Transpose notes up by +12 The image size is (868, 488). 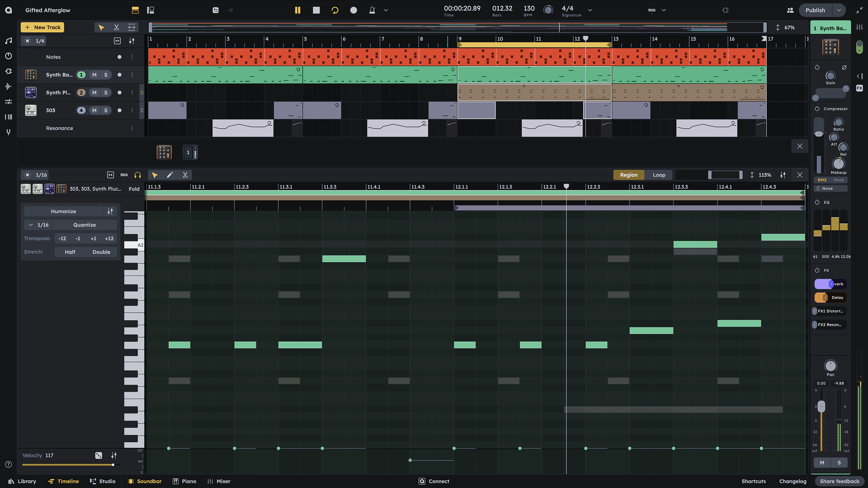[x=109, y=238]
